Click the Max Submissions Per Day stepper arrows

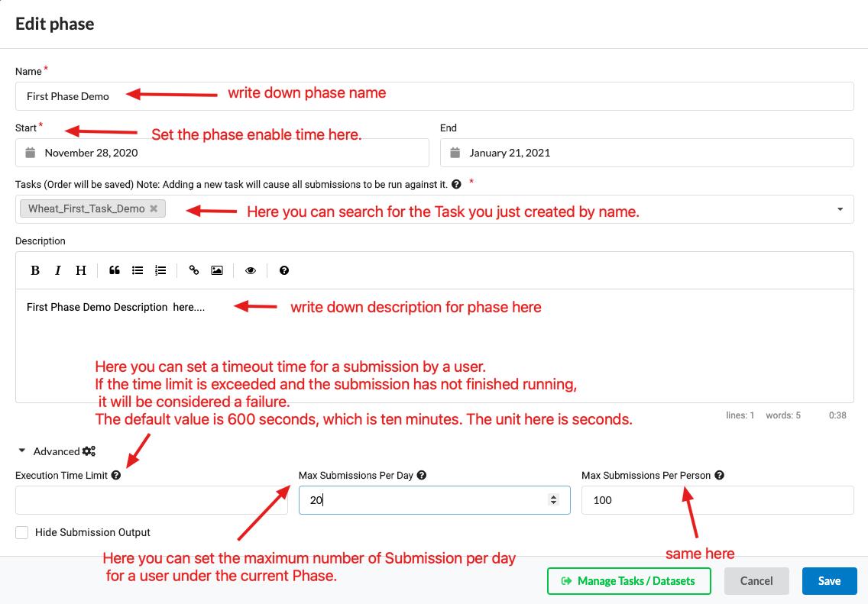pyautogui.click(x=553, y=500)
